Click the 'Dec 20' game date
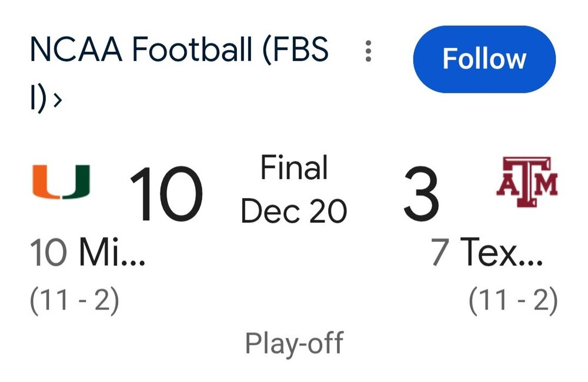Viewport: 588px width, 382px height. point(294,210)
